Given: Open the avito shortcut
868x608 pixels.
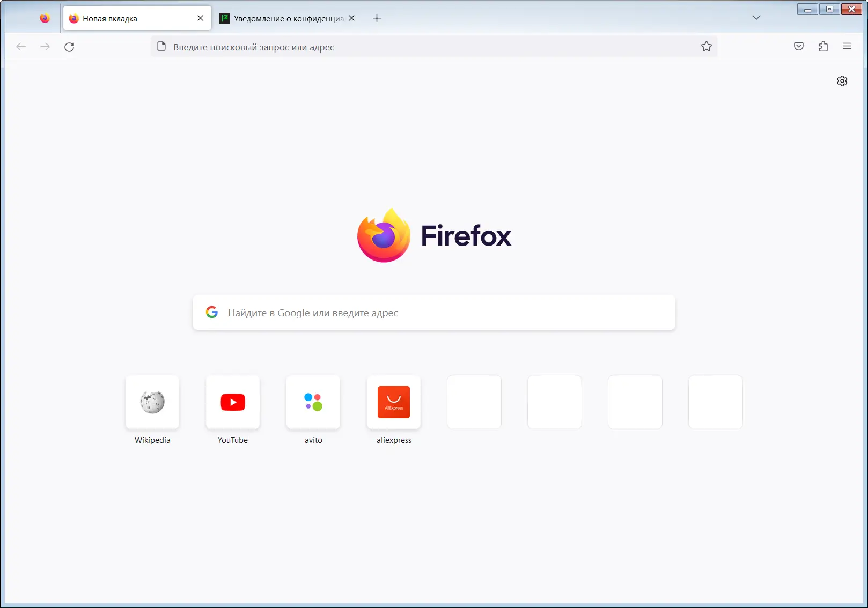Looking at the screenshot, I should pos(313,402).
